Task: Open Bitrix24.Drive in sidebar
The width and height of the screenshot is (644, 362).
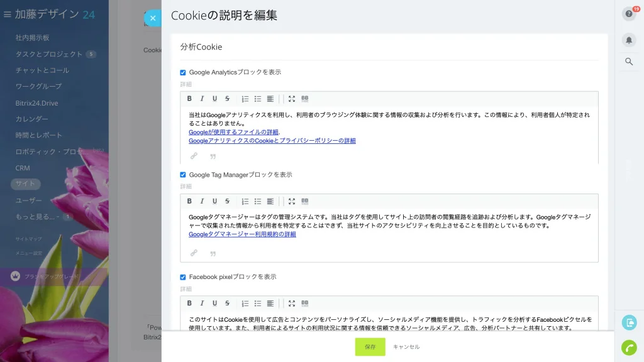Action: pyautogui.click(x=36, y=103)
